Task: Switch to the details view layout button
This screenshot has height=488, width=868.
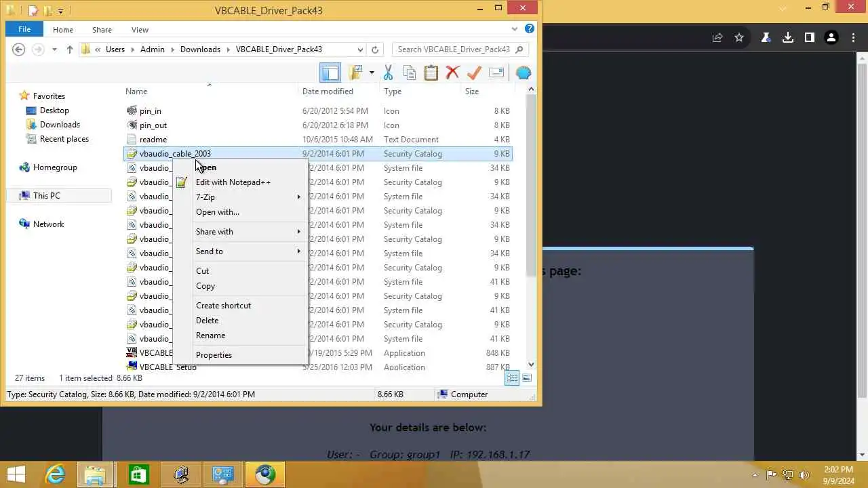Action: [513, 378]
